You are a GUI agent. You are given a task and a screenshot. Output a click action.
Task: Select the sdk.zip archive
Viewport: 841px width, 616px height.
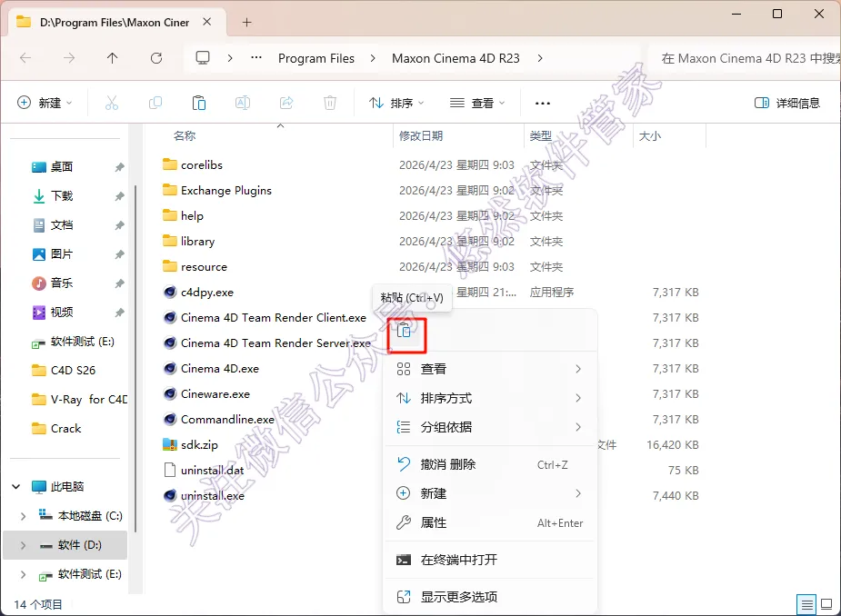click(199, 445)
